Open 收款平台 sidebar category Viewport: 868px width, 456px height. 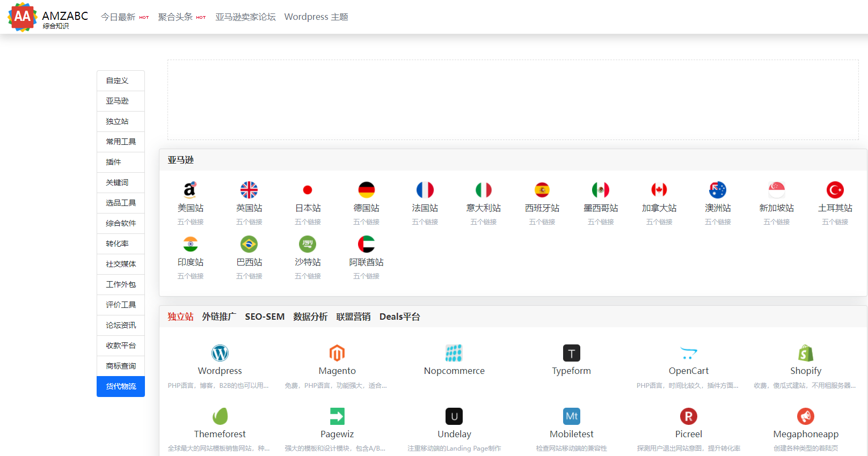click(121, 346)
